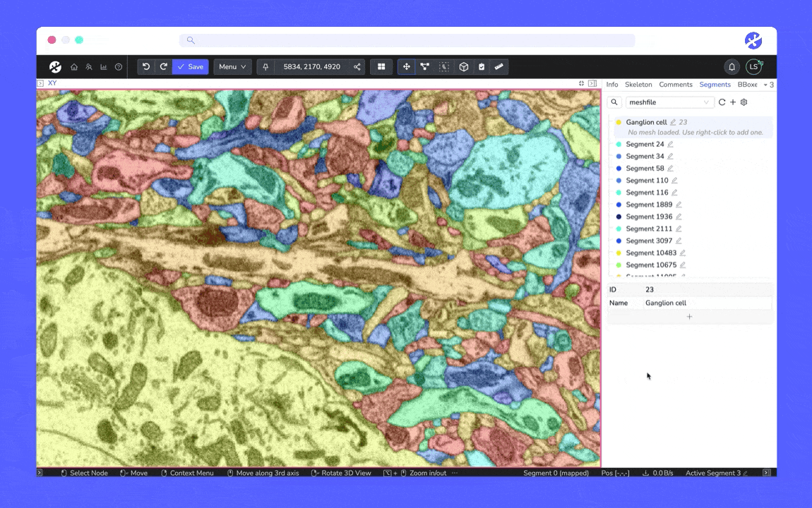This screenshot has width=812, height=508.
Task: Open the Menu dropdown
Action: [x=232, y=67]
